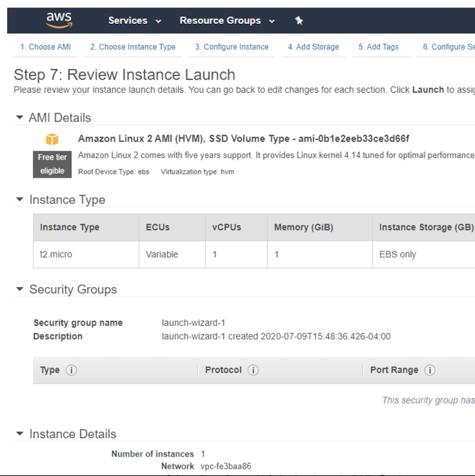The height and width of the screenshot is (476, 475).
Task: Click the Amazon Linux AMI box icon
Action: point(52,139)
